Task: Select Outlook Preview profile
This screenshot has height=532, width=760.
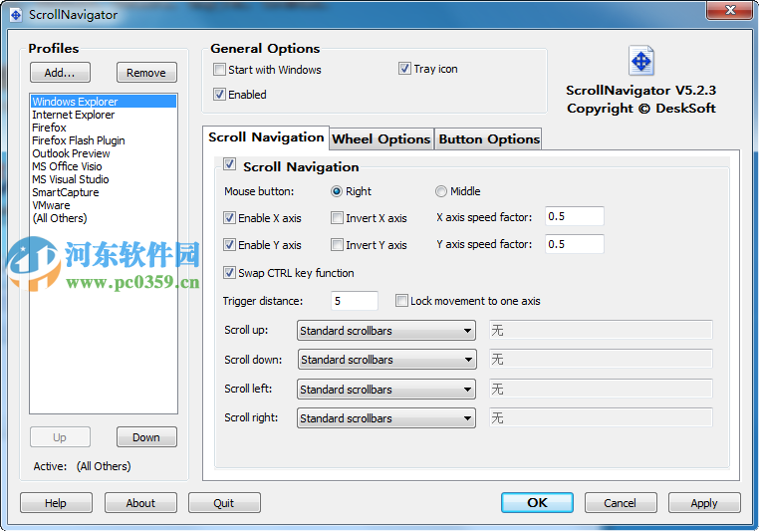Action: [104, 153]
